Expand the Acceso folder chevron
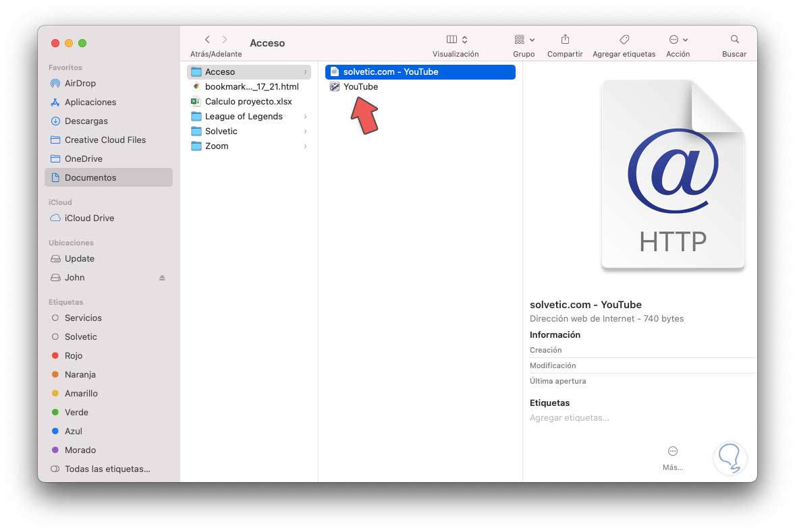 [305, 72]
